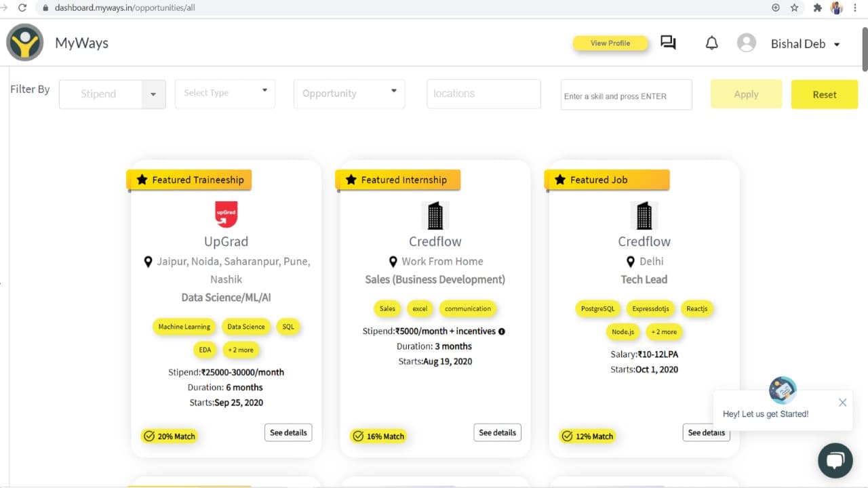
Task: Click the site lock icon in address bar
Action: (x=45, y=8)
